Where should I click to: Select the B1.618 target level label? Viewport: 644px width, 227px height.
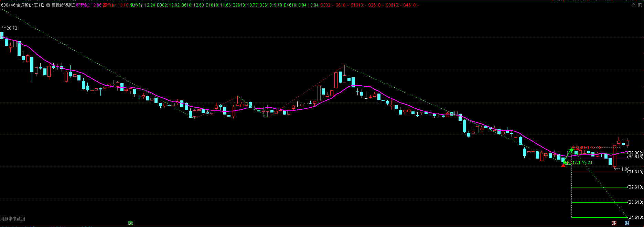click(635, 172)
